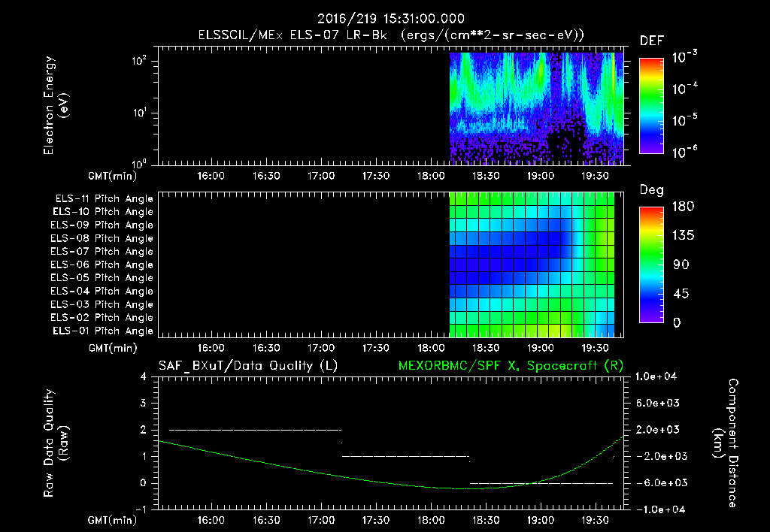770x532 pixels.
Task: Pick the rainbow DEF color scale bar
Action: 652,105
